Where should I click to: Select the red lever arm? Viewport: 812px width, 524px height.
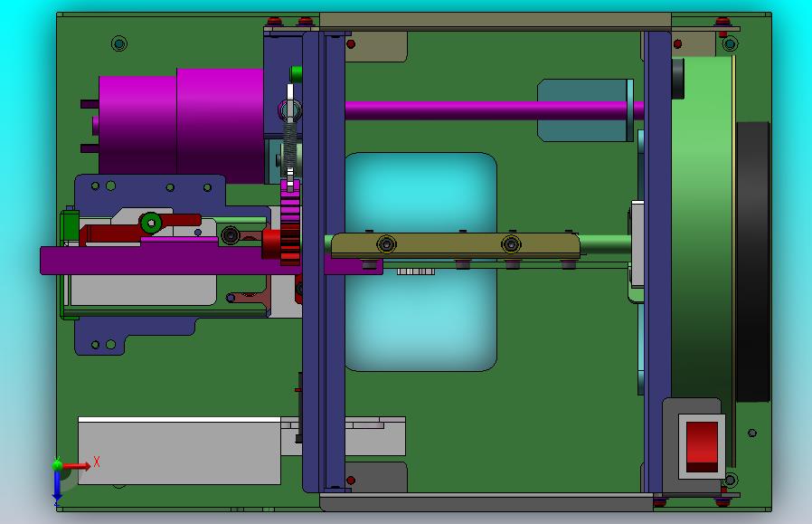point(138,229)
